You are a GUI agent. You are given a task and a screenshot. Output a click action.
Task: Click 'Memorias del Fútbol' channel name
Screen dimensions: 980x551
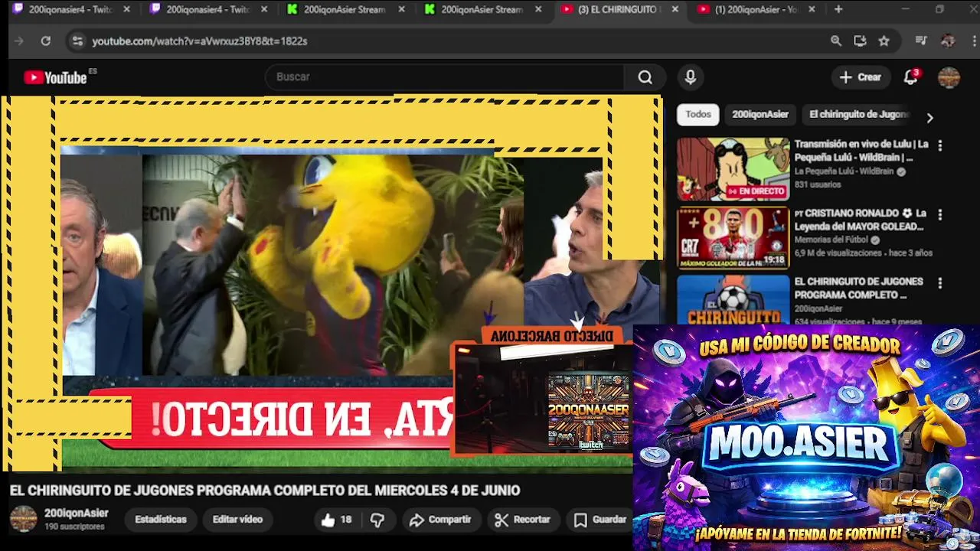pos(831,240)
